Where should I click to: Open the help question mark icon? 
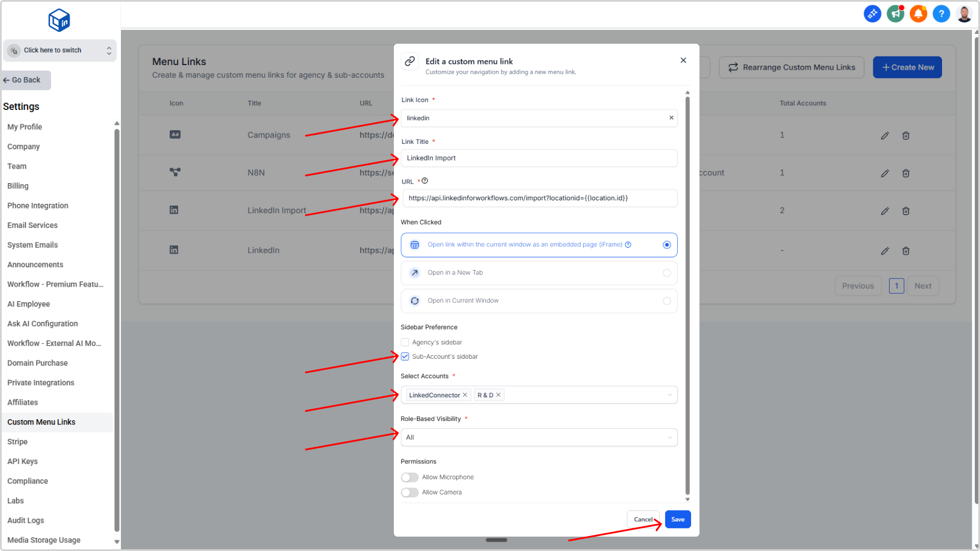tap(941, 13)
